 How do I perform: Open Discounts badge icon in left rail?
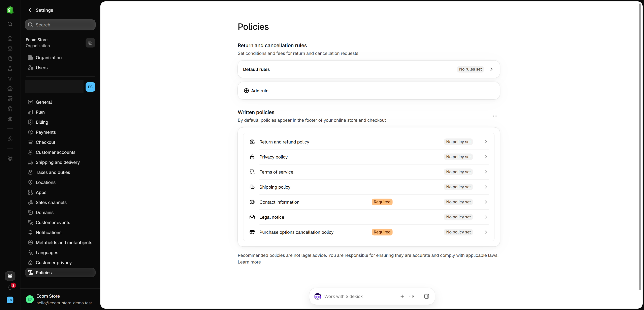coord(10,89)
